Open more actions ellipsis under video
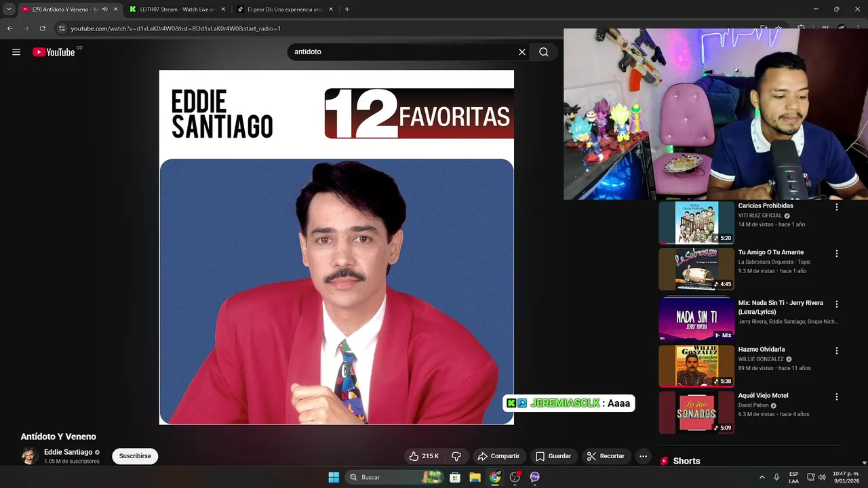Screen dimensions: 868x488 (644, 456)
